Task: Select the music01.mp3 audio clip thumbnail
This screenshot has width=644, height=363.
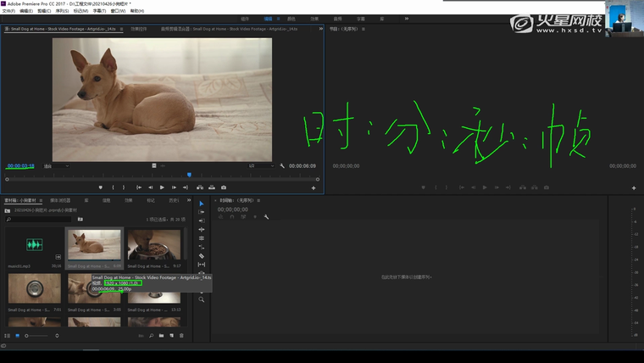Action: pyautogui.click(x=34, y=246)
